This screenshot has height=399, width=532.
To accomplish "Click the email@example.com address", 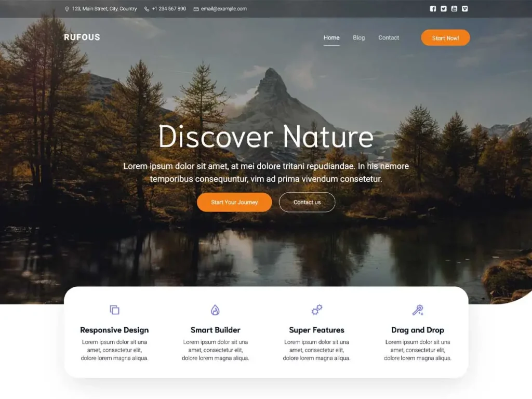I will click(x=224, y=9).
